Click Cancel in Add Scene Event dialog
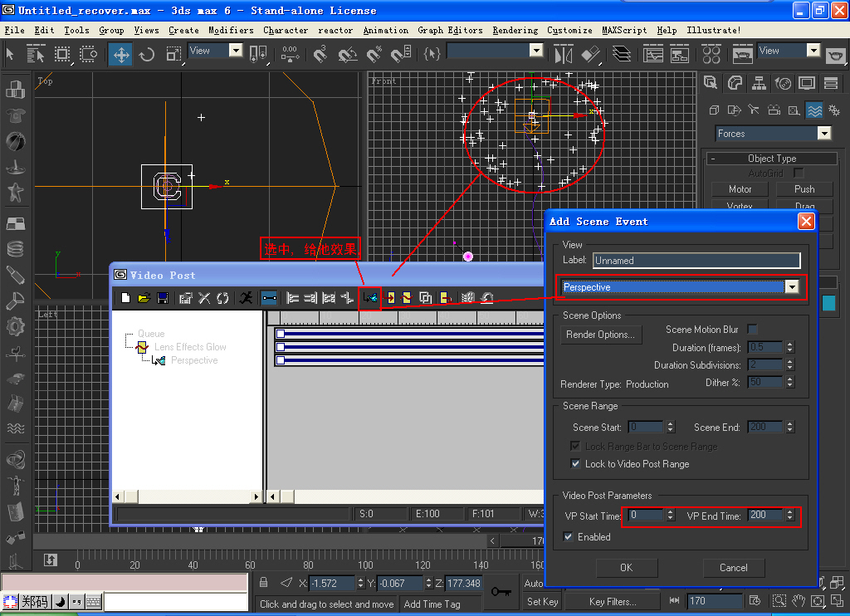This screenshot has width=850, height=616. click(734, 568)
